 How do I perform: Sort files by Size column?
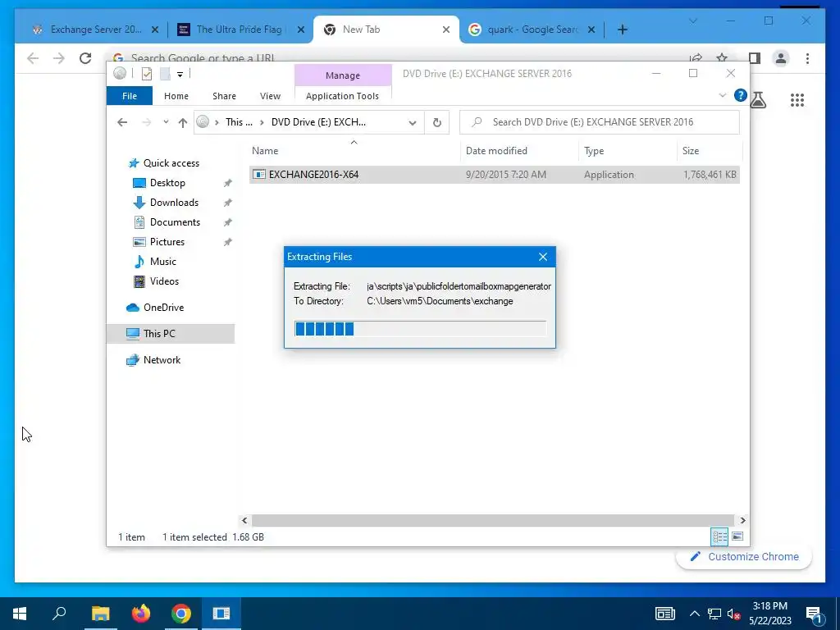pos(691,151)
